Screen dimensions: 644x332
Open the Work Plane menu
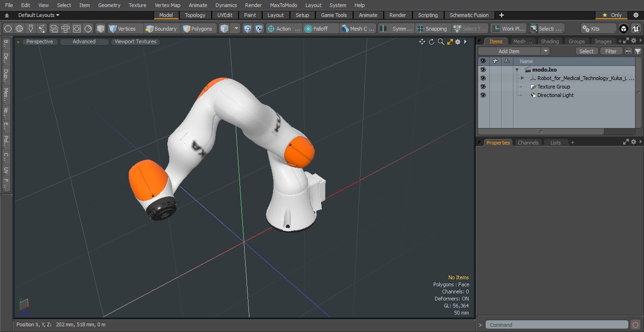(x=509, y=29)
